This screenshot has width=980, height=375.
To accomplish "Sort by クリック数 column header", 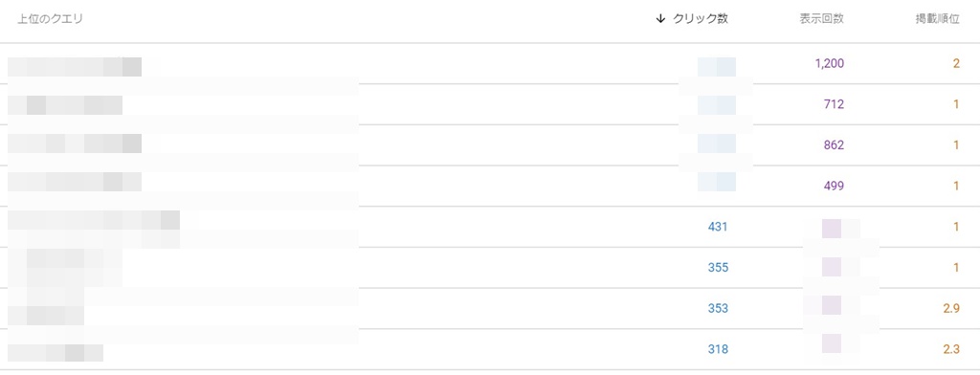I will [700, 19].
